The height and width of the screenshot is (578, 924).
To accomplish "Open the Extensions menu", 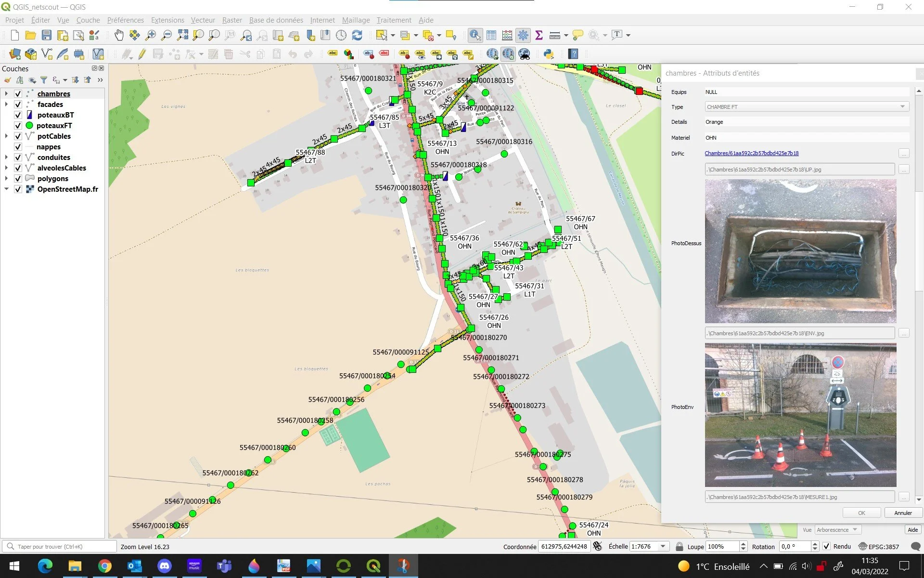I will 167,20.
